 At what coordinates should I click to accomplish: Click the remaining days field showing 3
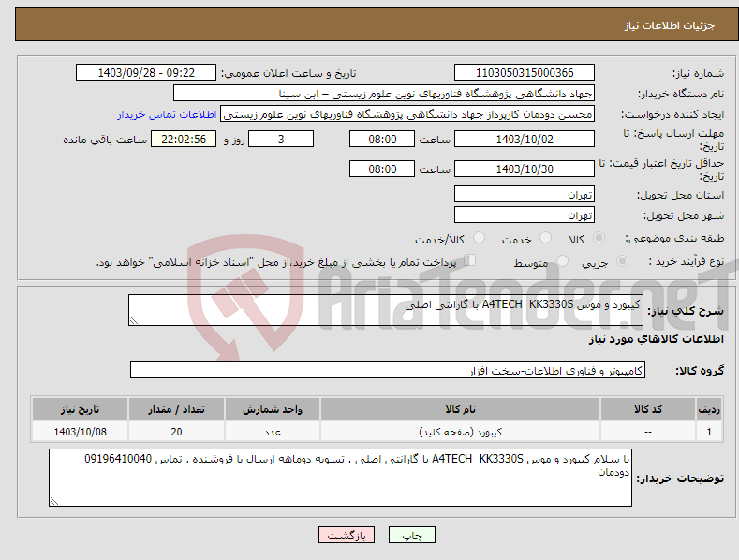click(281, 139)
